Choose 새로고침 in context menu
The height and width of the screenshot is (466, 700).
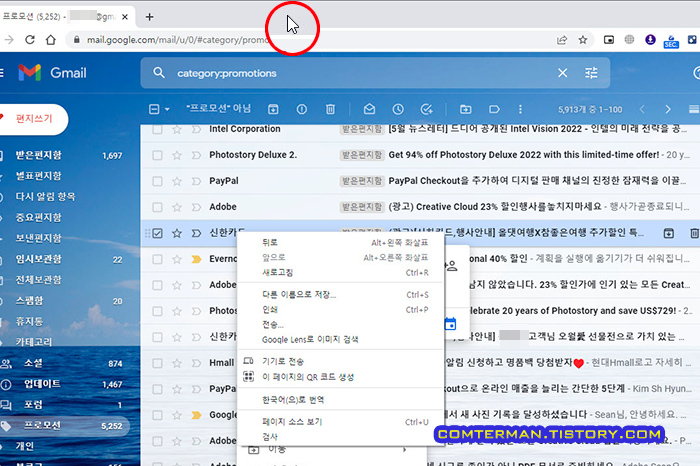[341, 272]
